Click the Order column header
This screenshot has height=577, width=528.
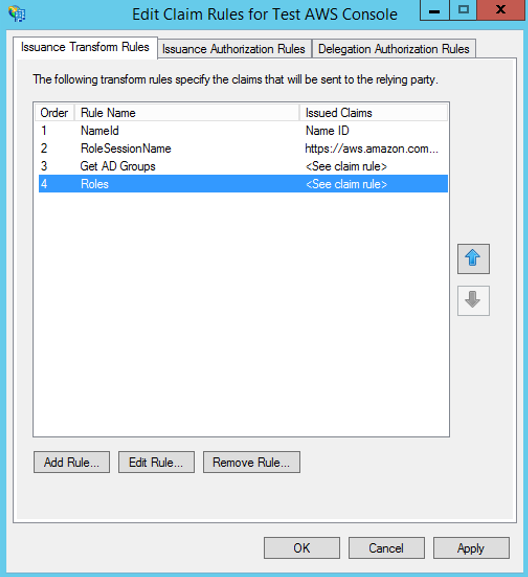tap(55, 113)
